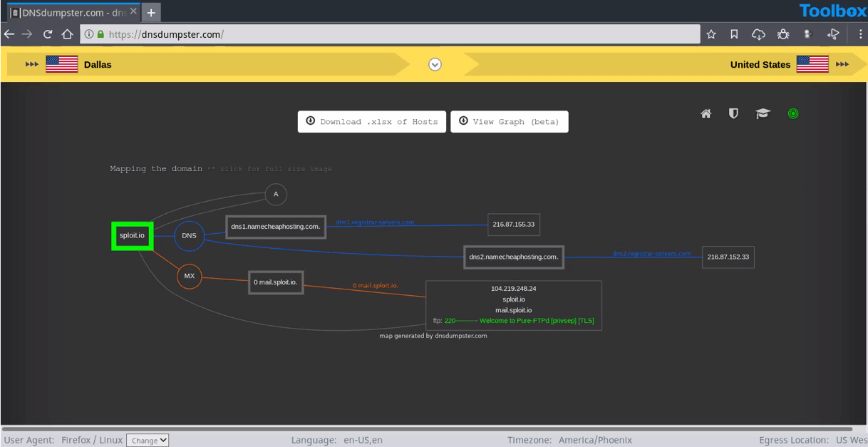Click the Timezone America/Phoenix entry
Viewport: 868px width, 447px height.
[x=569, y=440]
